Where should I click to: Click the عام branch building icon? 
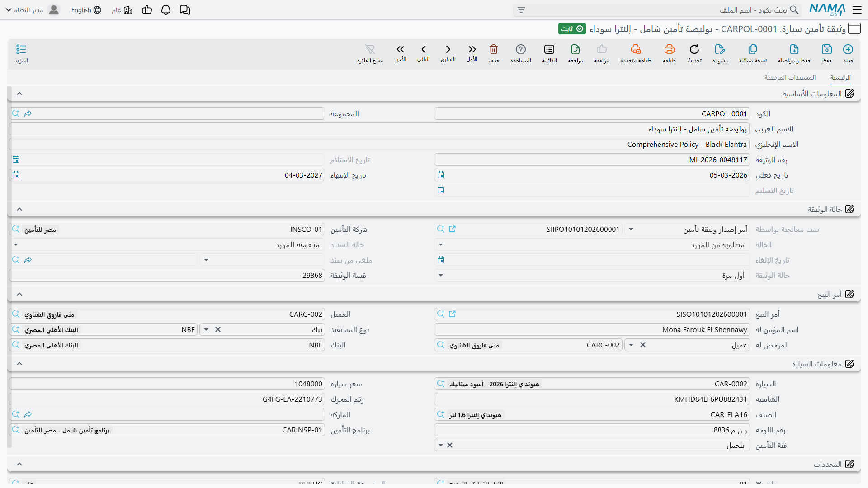click(128, 10)
